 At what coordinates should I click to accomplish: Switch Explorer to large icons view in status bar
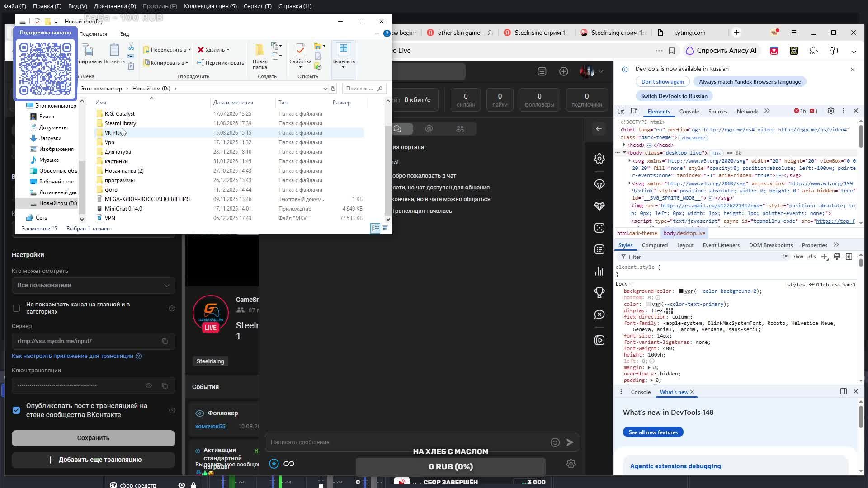tap(385, 229)
